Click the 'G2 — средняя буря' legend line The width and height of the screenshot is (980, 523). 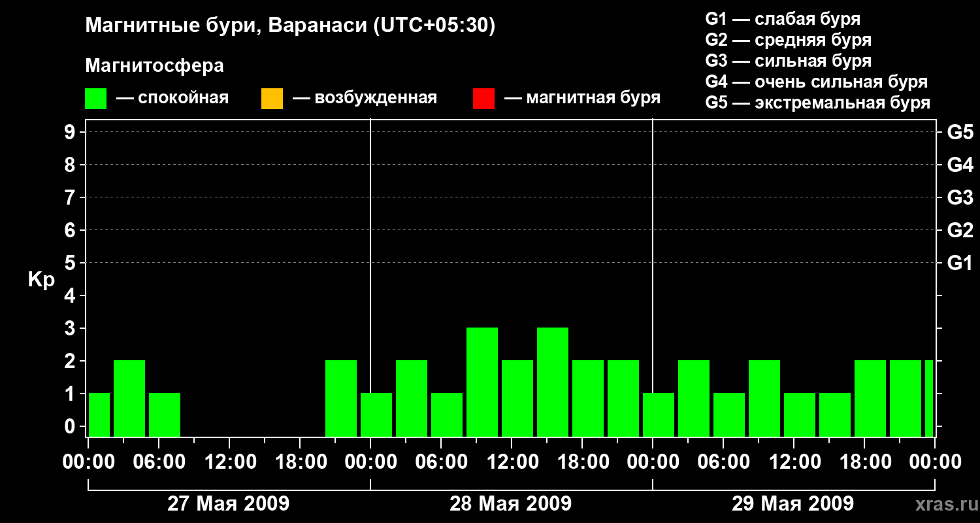[x=788, y=40]
